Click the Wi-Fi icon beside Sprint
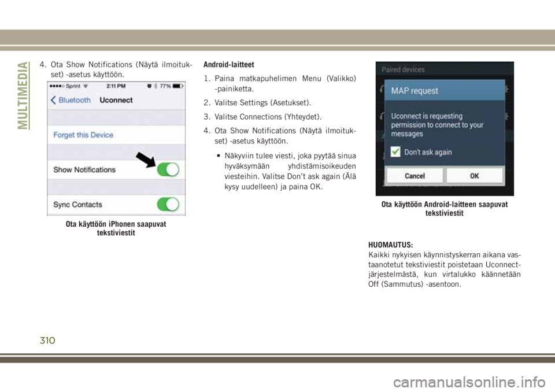 86,86
